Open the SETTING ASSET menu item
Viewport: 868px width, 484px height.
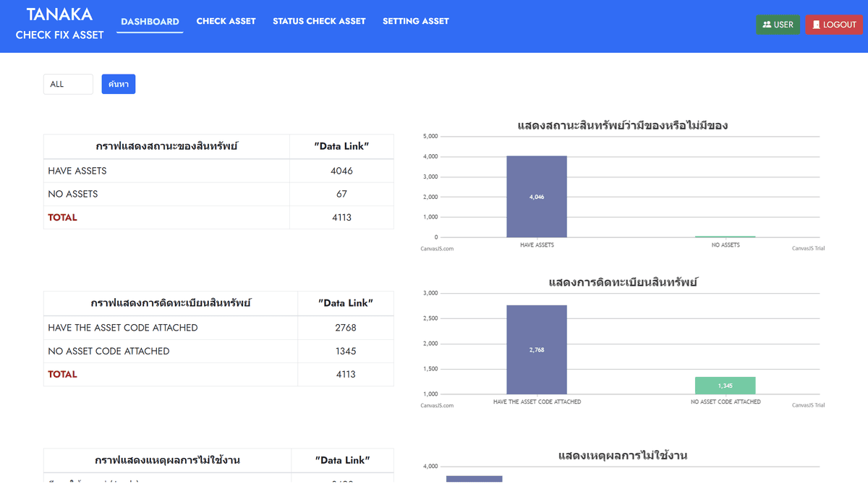pos(416,21)
